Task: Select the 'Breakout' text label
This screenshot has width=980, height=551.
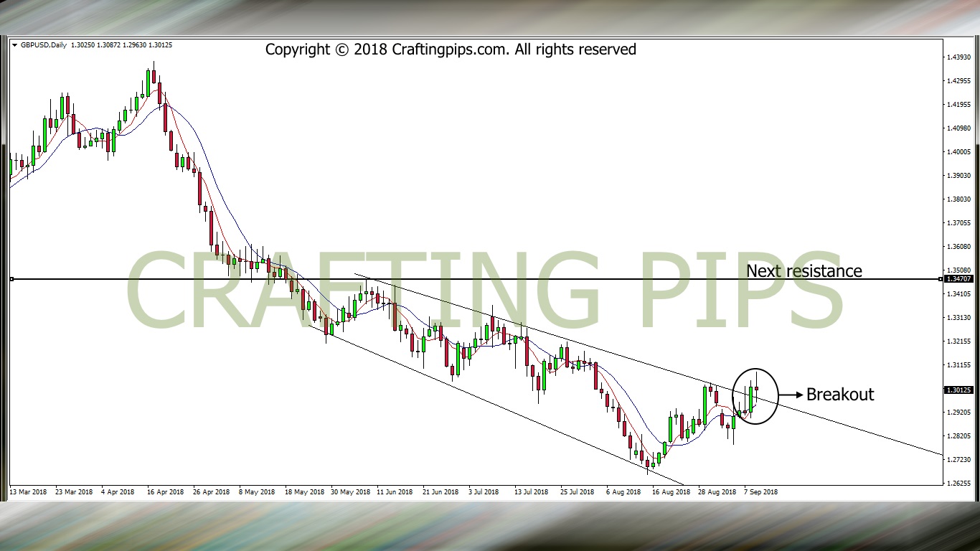Action: [x=840, y=394]
